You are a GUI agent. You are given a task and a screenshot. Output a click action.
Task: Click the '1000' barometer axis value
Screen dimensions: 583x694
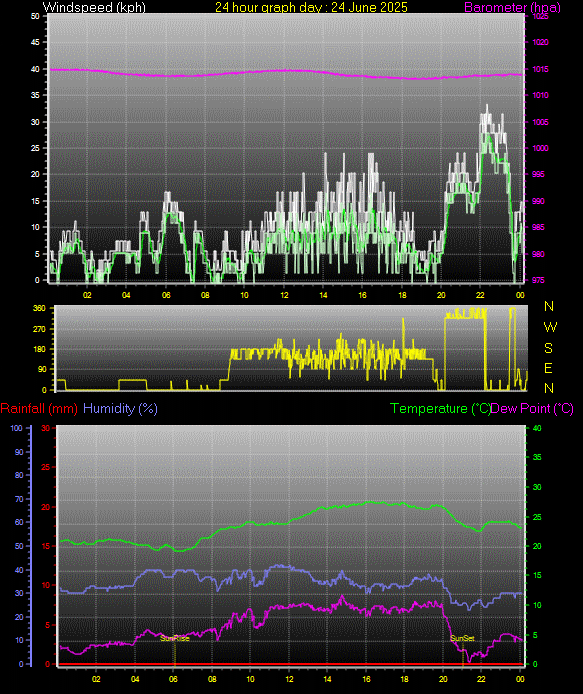click(x=540, y=148)
